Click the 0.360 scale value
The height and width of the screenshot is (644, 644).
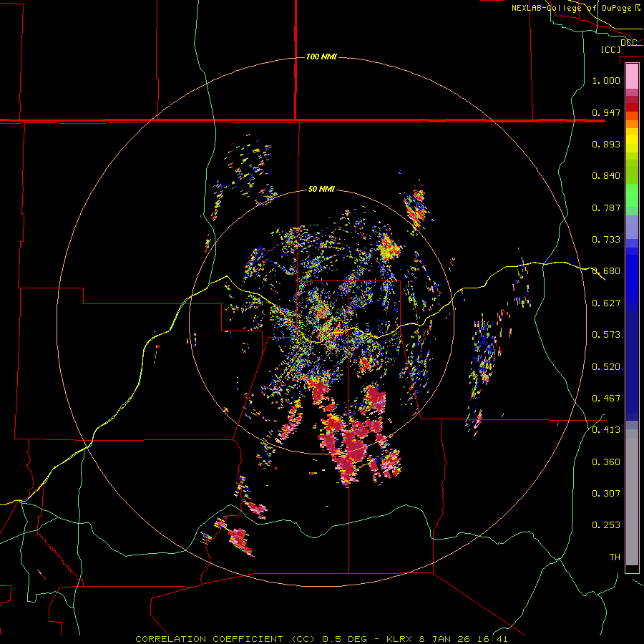606,462
